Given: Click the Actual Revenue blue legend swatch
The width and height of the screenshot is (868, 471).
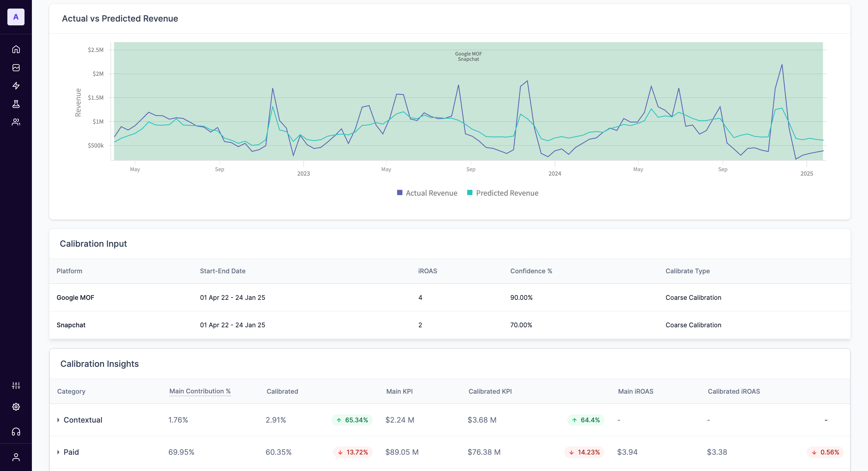Looking at the screenshot, I should (400, 193).
